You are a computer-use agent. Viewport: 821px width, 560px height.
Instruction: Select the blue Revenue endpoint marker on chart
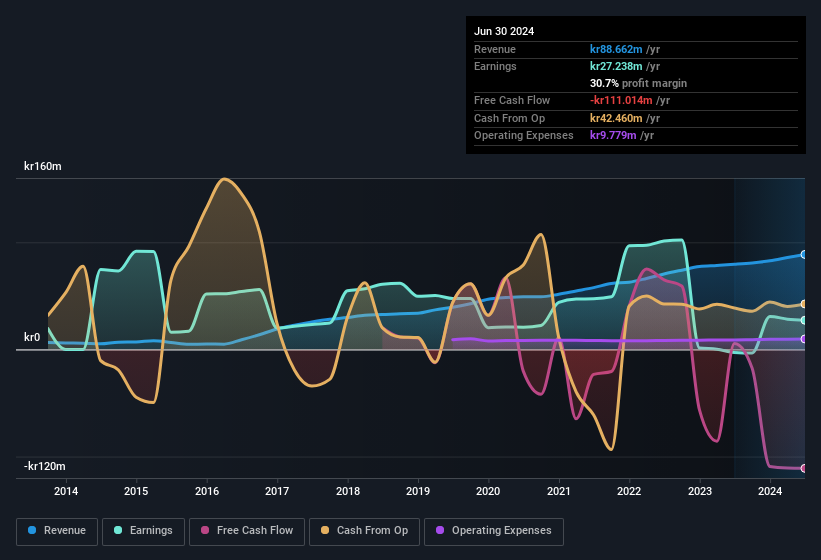pos(804,255)
